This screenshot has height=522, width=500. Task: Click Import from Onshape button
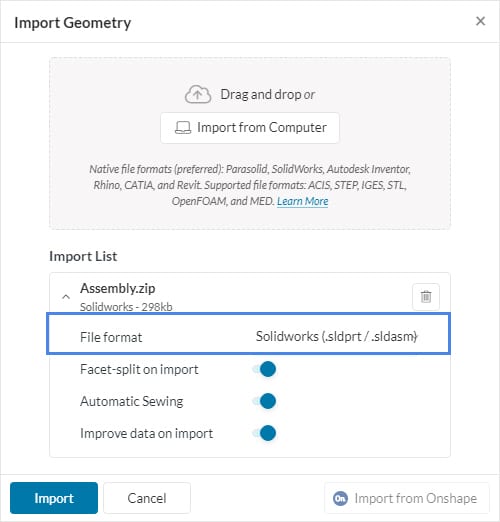pyautogui.click(x=406, y=498)
